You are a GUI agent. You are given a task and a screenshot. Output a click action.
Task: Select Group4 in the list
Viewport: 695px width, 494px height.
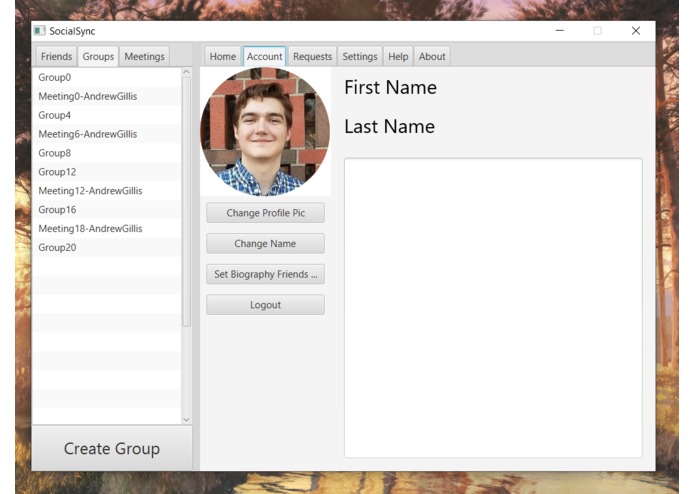click(106, 115)
